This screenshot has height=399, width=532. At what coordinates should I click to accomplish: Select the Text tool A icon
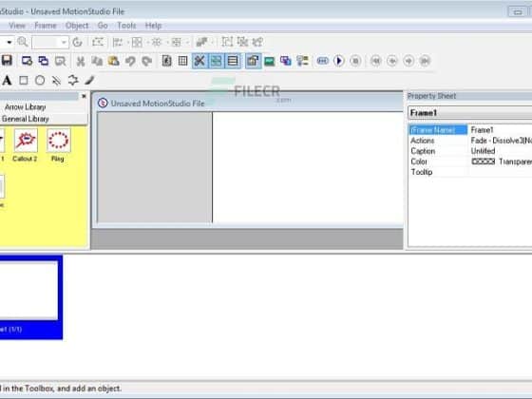[7, 81]
